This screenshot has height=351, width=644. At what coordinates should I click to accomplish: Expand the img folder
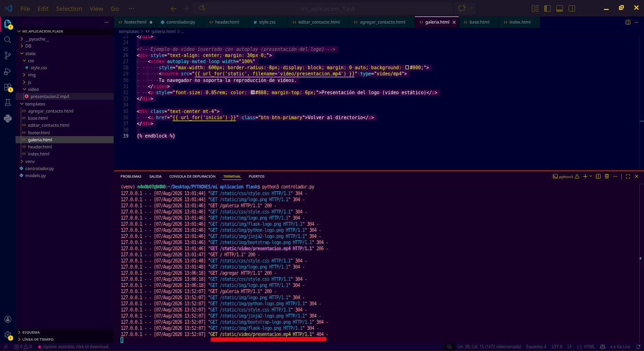(x=65, y=75)
